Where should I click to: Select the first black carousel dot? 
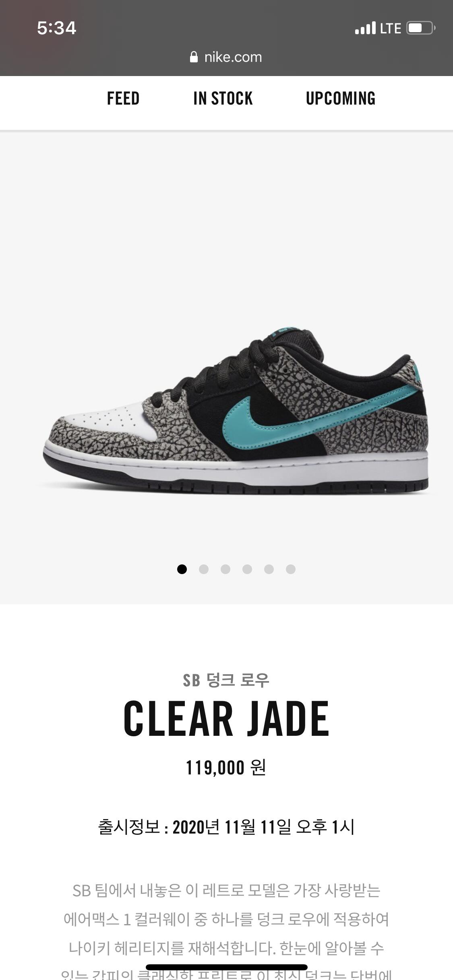click(182, 569)
